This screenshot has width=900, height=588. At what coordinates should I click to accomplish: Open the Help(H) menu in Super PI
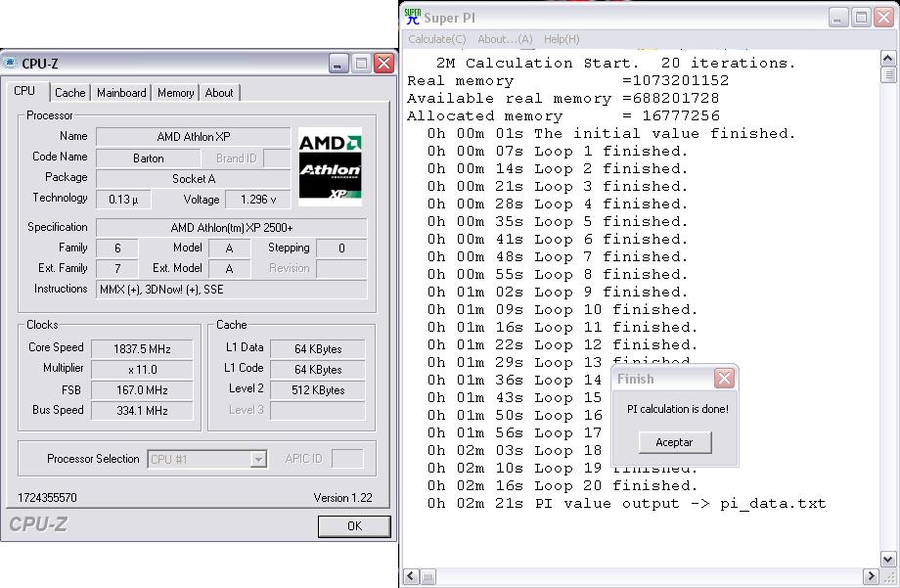(562, 39)
